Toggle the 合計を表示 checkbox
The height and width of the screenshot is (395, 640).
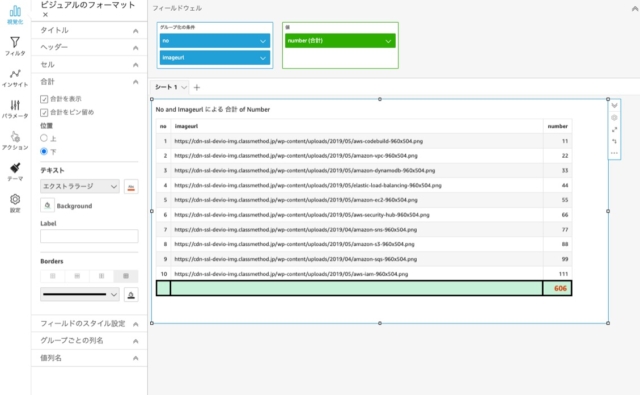tap(44, 99)
